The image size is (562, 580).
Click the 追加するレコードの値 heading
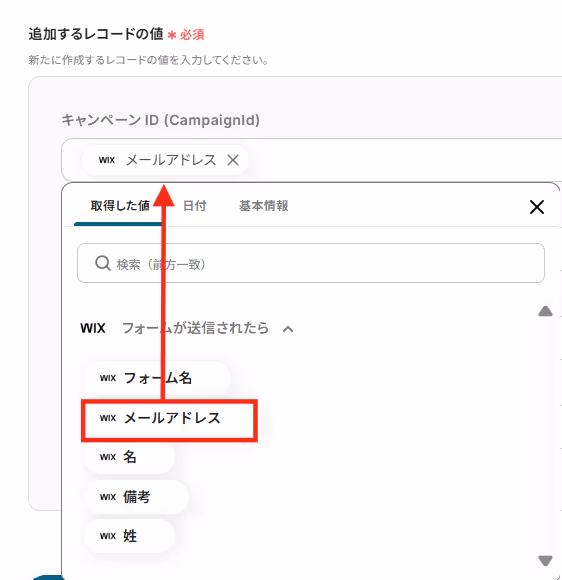click(x=96, y=34)
